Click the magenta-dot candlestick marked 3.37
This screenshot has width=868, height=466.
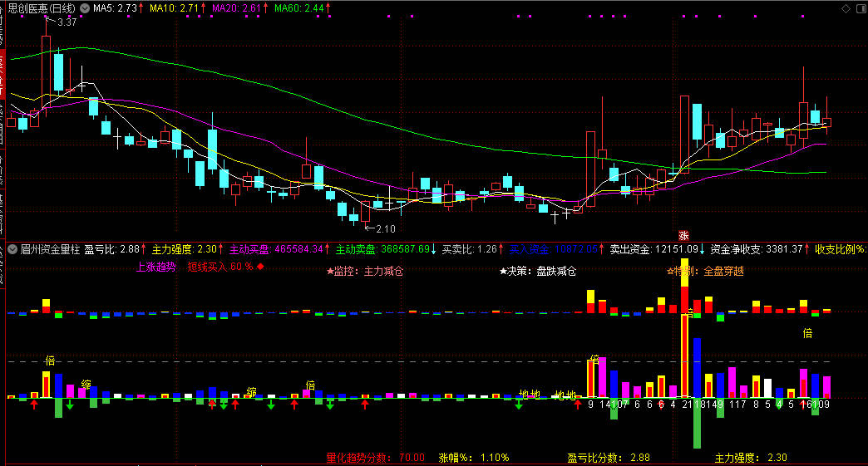tap(46, 71)
